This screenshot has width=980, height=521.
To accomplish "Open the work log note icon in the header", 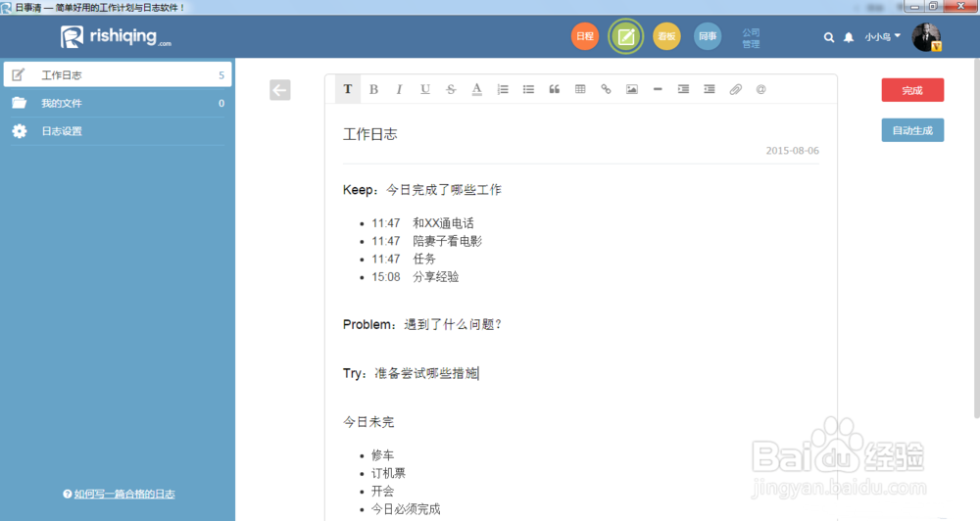I will tap(625, 36).
